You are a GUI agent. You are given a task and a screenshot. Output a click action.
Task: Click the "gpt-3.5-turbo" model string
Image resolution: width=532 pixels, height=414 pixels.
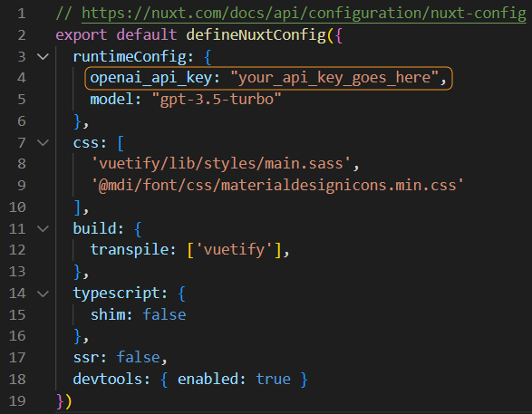click(217, 100)
